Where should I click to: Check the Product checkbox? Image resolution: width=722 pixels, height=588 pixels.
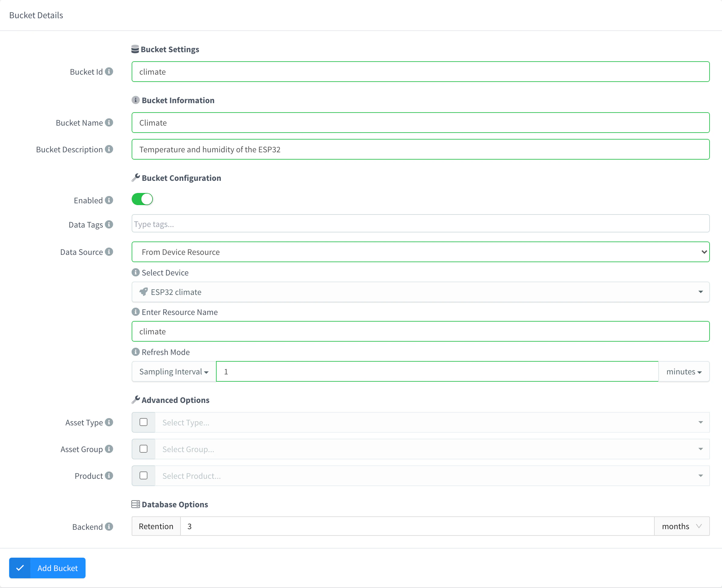coord(143,475)
